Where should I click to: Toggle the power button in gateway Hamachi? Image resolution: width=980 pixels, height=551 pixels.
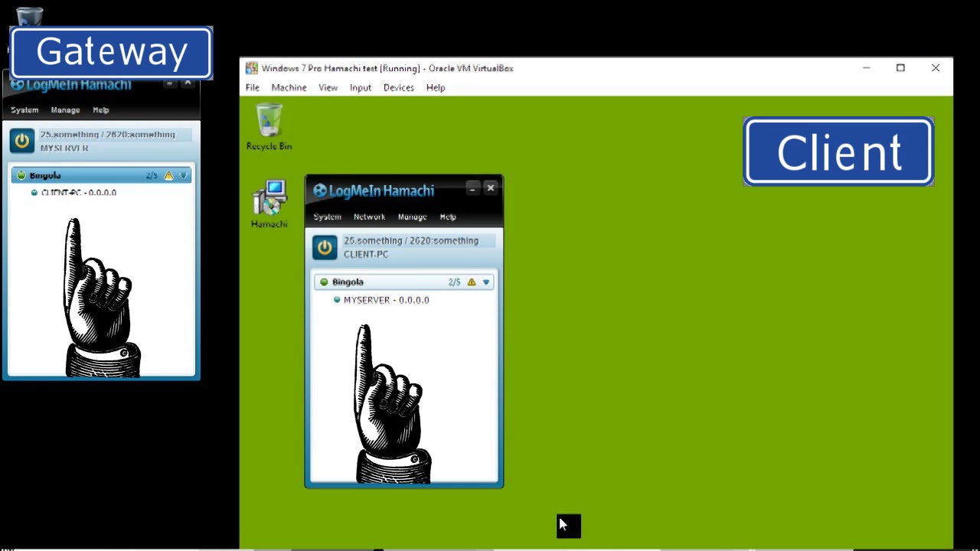[x=21, y=141]
